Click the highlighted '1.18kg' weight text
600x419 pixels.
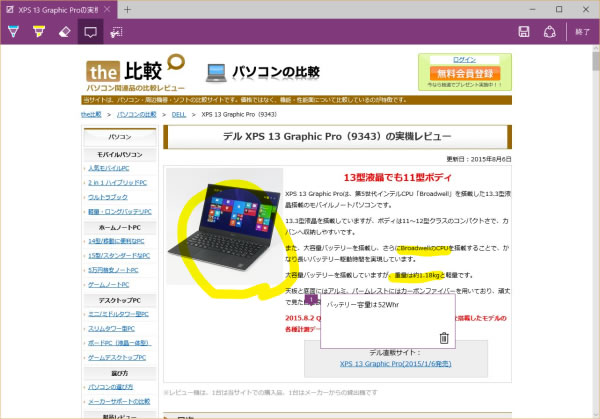429,276
